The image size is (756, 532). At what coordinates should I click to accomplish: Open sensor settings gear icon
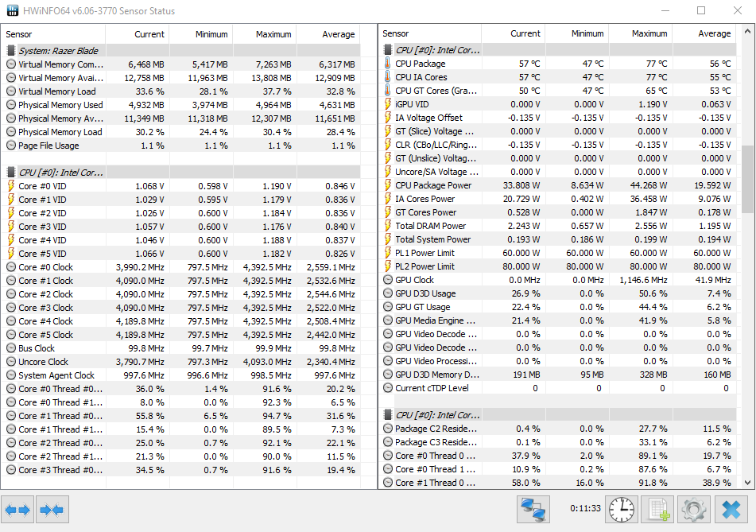tap(694, 509)
